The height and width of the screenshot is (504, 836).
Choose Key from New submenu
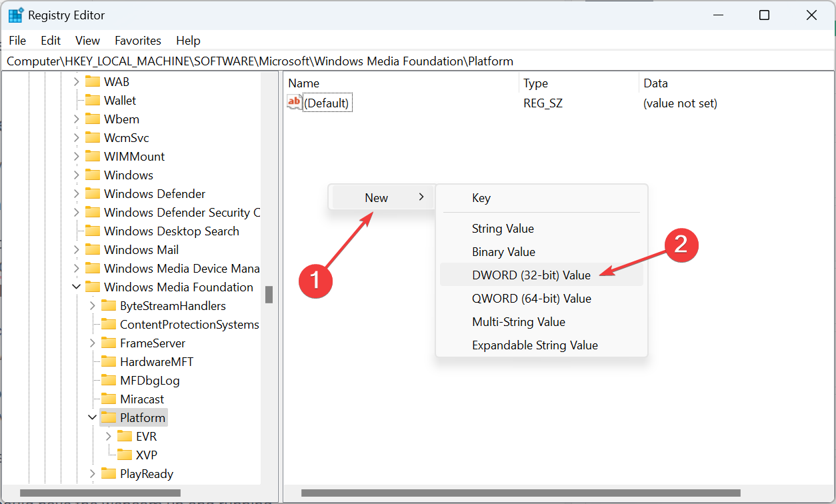[541, 197]
